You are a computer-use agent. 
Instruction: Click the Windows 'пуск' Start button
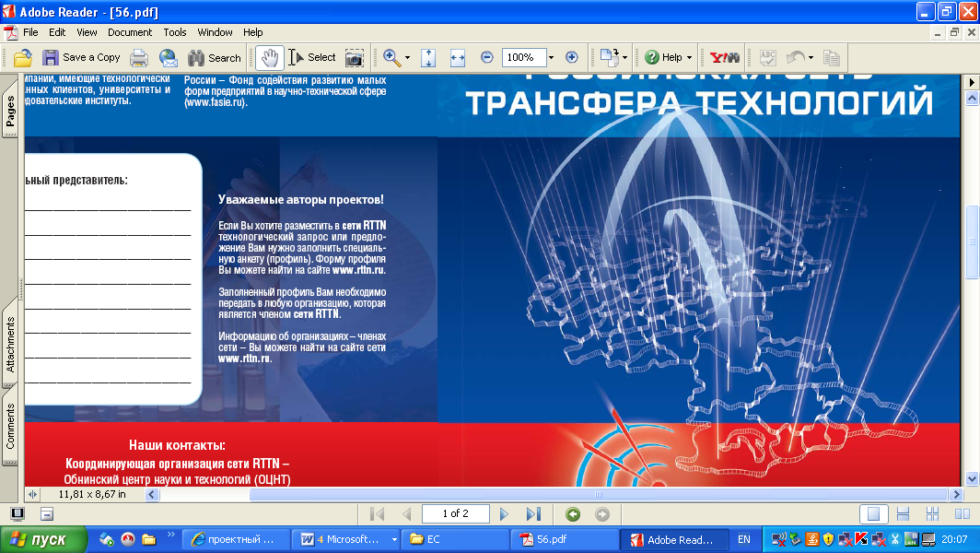(44, 539)
